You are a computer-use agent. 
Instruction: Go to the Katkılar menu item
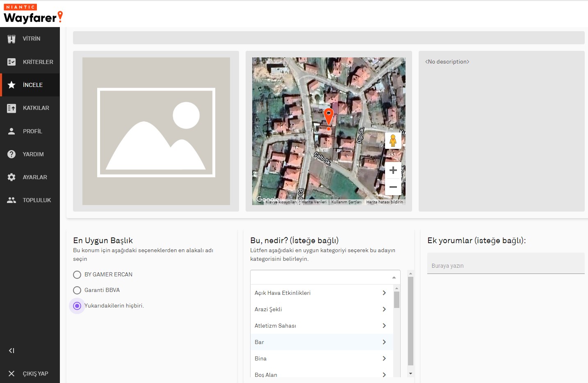pos(36,108)
